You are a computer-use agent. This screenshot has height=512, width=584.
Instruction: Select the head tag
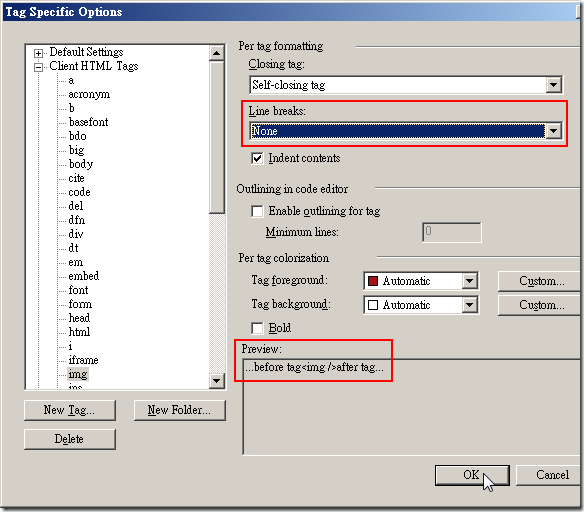coord(79,318)
